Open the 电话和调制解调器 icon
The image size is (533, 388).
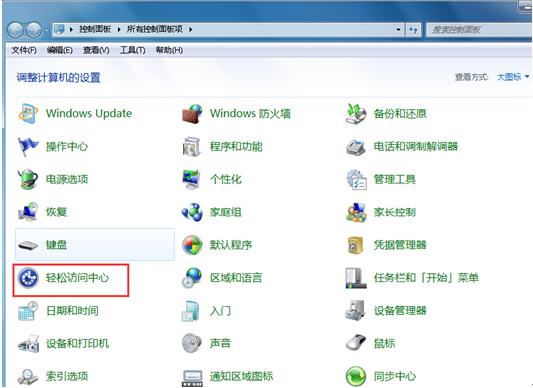356,147
